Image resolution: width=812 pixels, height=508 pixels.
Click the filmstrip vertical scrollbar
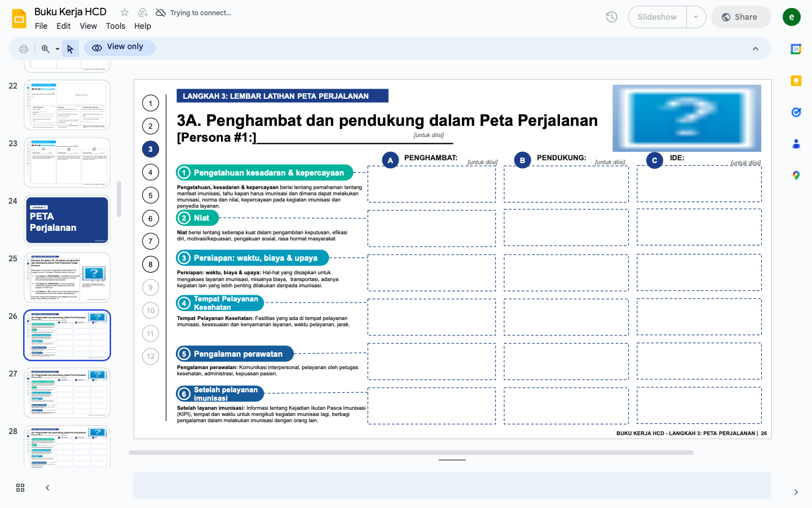coord(119,199)
